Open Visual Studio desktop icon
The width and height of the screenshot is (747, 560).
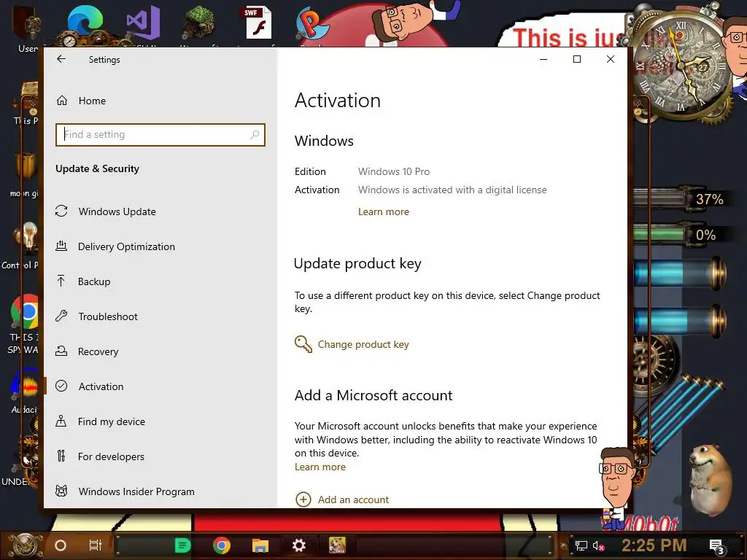point(144,23)
